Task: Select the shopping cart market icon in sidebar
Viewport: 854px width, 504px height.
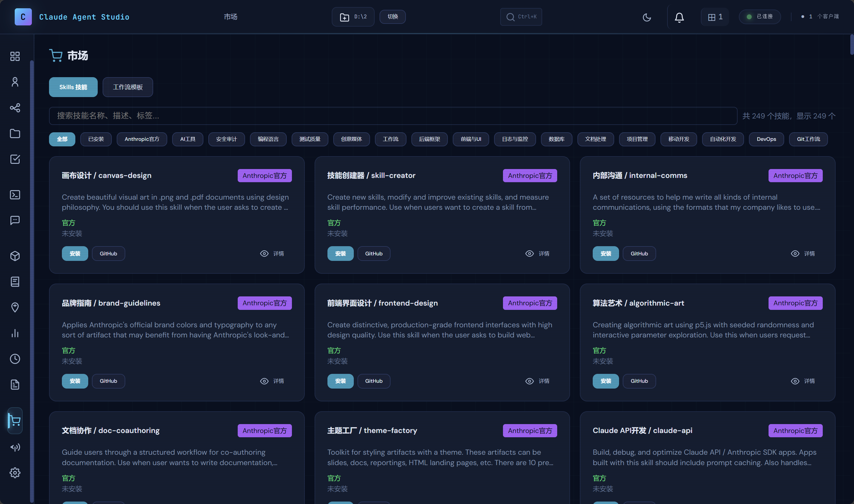Action: [x=15, y=420]
